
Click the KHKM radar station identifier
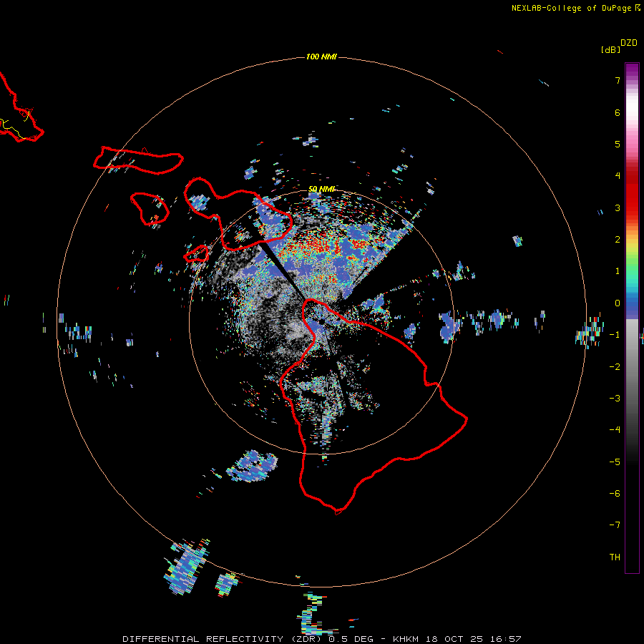coord(406,639)
